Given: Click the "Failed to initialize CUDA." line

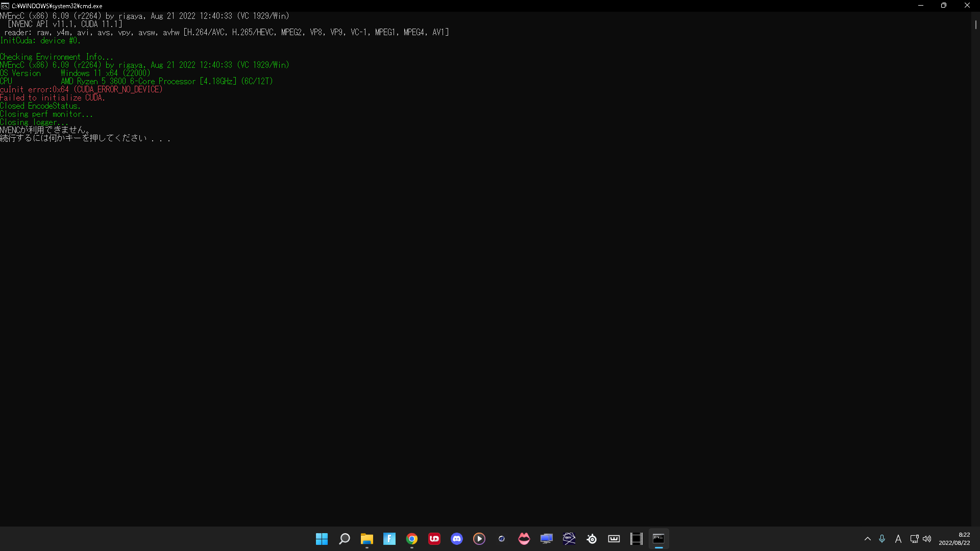Looking at the screenshot, I should click(53, 97).
